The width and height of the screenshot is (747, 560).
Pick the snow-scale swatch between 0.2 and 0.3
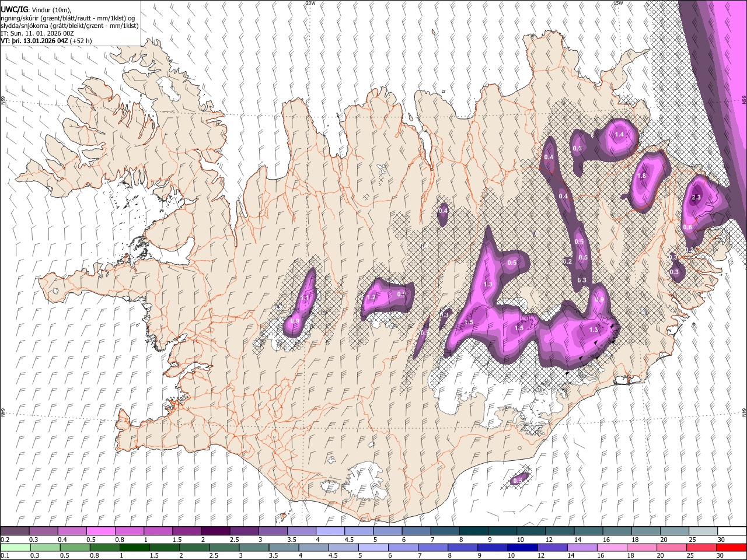pyautogui.click(x=15, y=531)
